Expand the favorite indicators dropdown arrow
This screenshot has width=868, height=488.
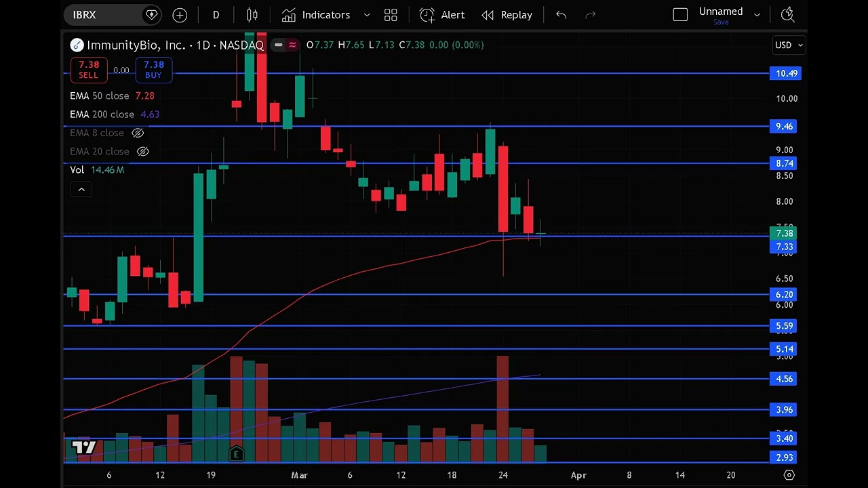coord(367,15)
